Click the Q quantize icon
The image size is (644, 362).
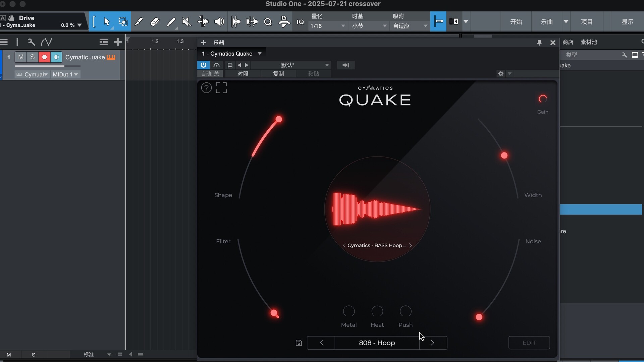268,22
